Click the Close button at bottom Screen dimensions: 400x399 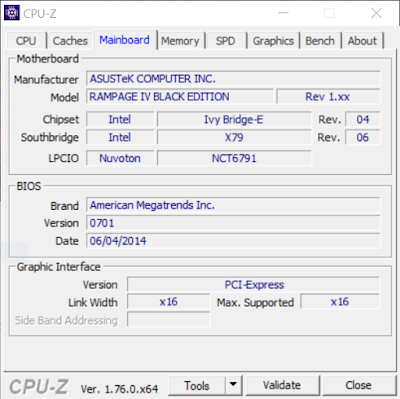click(358, 385)
